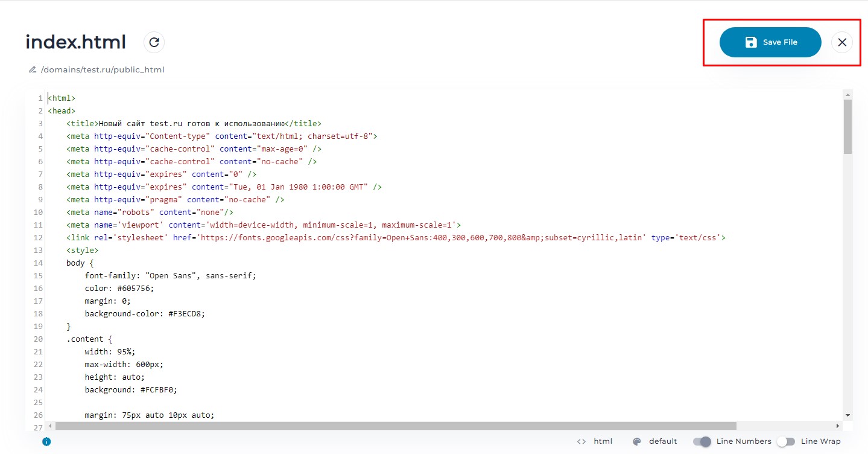Click the scroll up arrow of editor

pos(847,95)
